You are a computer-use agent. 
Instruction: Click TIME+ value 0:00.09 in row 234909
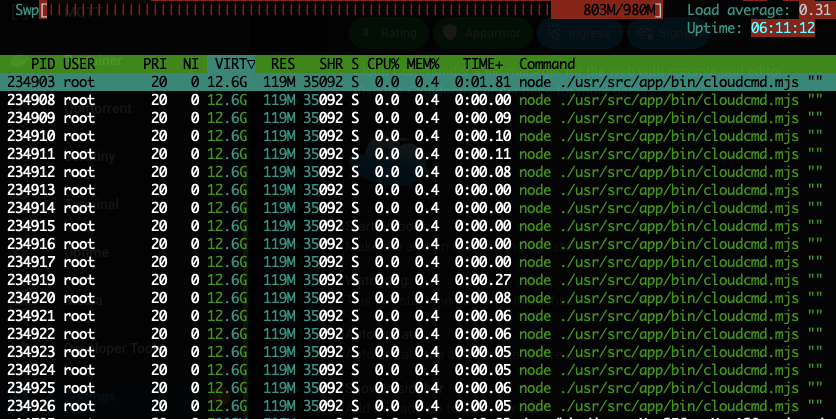coord(483,118)
